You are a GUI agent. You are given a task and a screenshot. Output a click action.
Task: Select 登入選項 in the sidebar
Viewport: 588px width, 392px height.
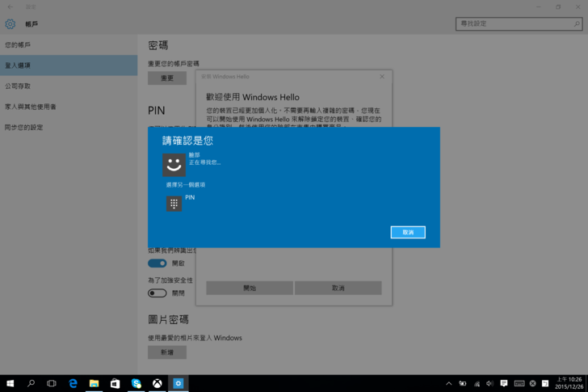click(69, 65)
